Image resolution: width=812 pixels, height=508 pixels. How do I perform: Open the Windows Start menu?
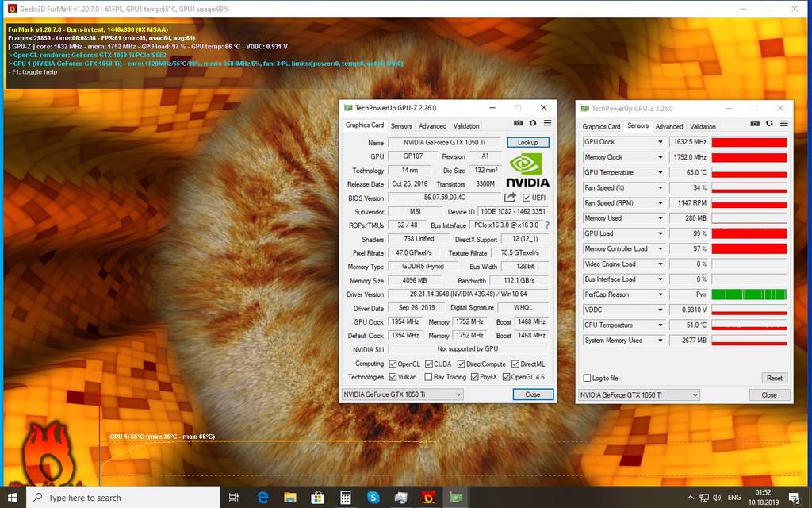point(13,498)
